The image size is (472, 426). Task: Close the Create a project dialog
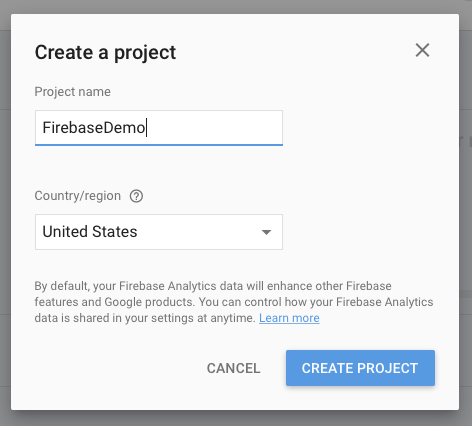[x=422, y=50]
